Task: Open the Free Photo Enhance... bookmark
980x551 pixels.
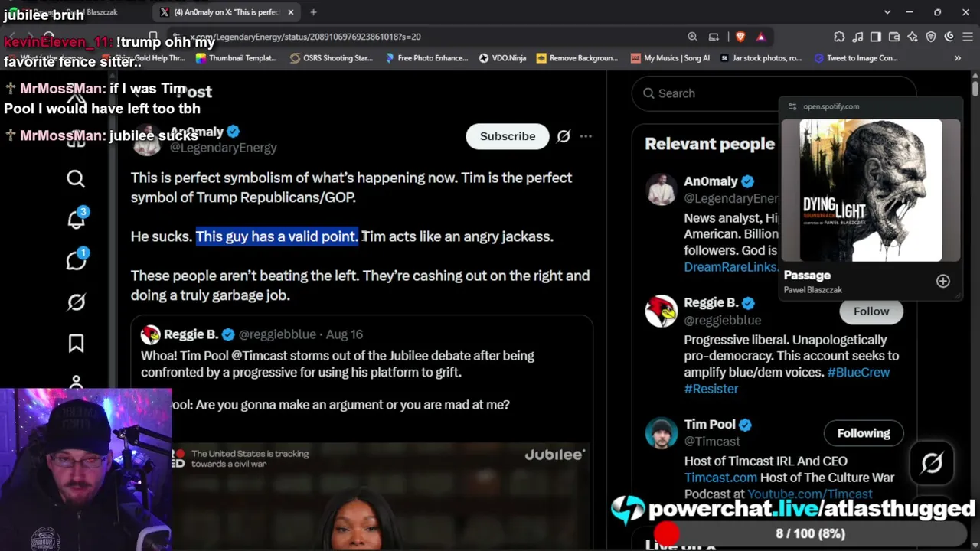Action: click(x=426, y=58)
